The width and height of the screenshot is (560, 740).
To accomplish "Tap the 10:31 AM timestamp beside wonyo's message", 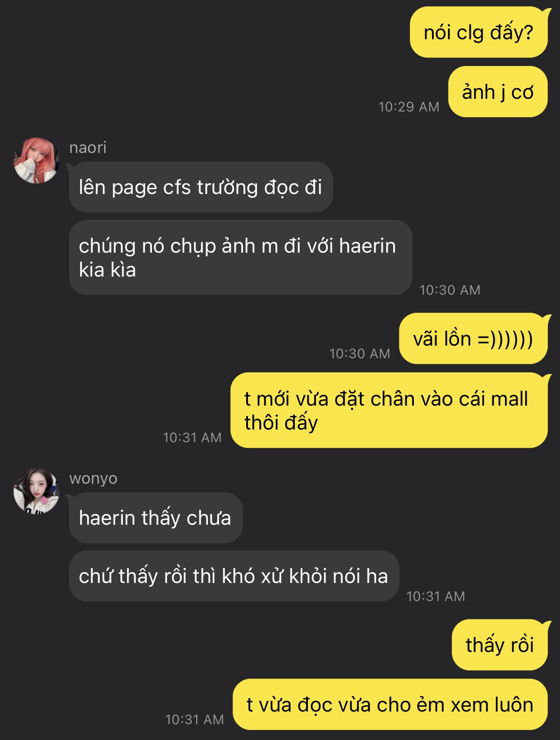I will (x=435, y=597).
